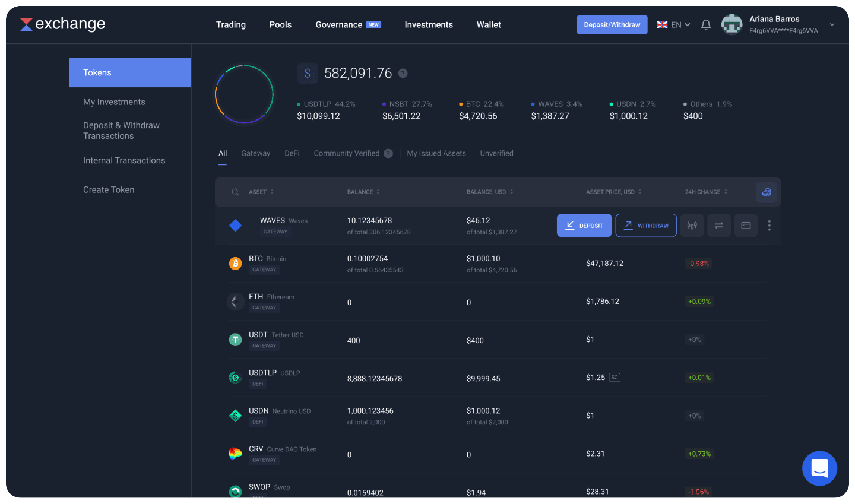Click the Others 1.9% legend entry

[708, 110]
